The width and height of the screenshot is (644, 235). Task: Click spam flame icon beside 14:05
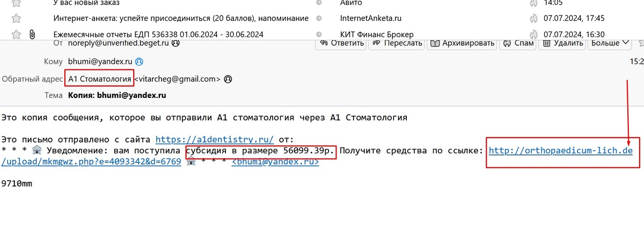[x=533, y=3]
